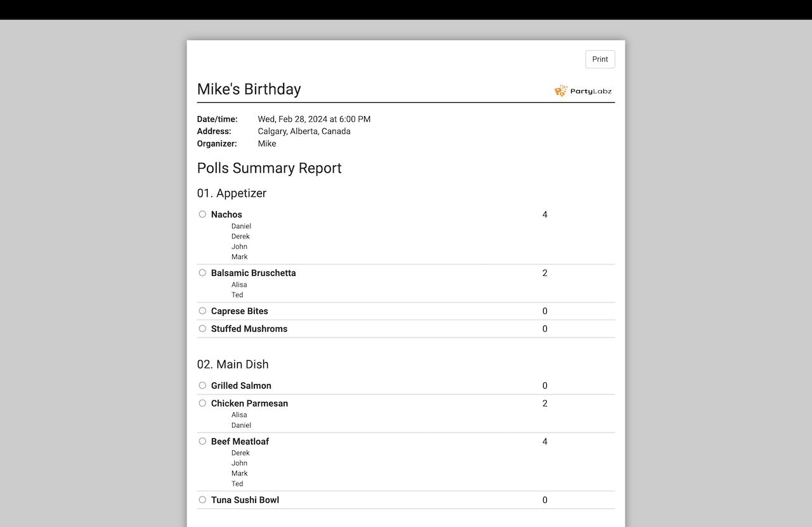Select the Stuffed Mushroms radio button

point(202,329)
